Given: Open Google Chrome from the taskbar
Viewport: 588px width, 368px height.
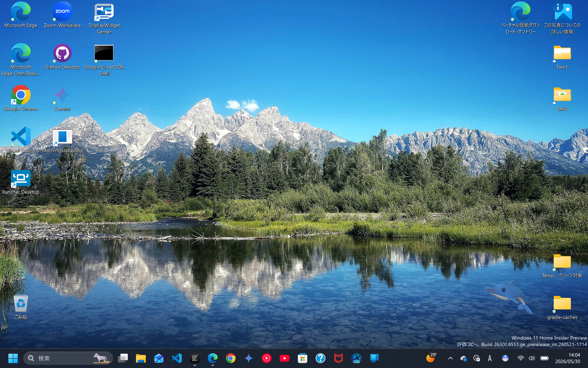Looking at the screenshot, I should pyautogui.click(x=231, y=358).
